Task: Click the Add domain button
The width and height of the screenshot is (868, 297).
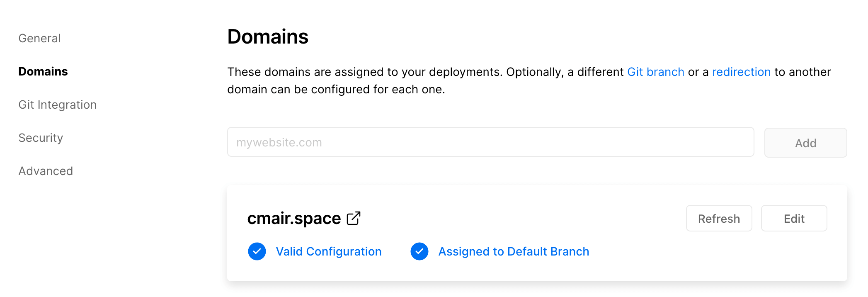Action: click(805, 143)
